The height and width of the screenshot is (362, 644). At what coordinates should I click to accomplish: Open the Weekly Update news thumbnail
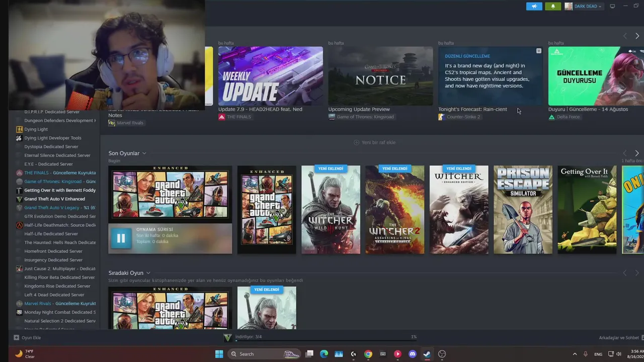point(271,76)
